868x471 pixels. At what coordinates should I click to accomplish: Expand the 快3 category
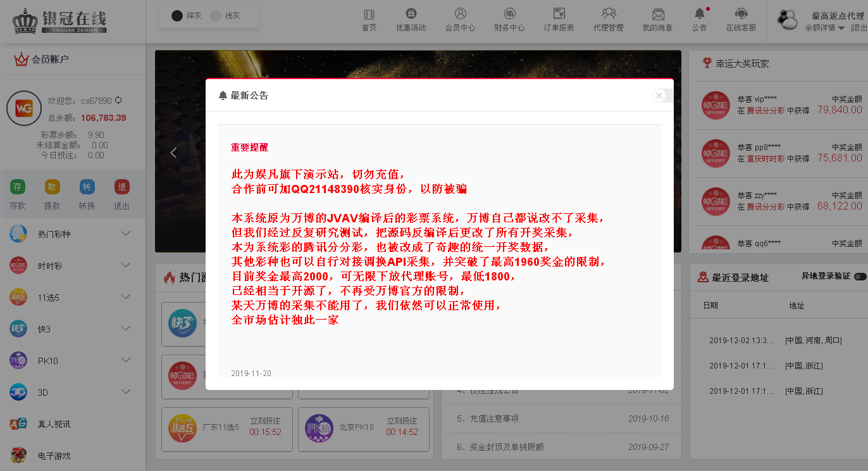(x=126, y=329)
